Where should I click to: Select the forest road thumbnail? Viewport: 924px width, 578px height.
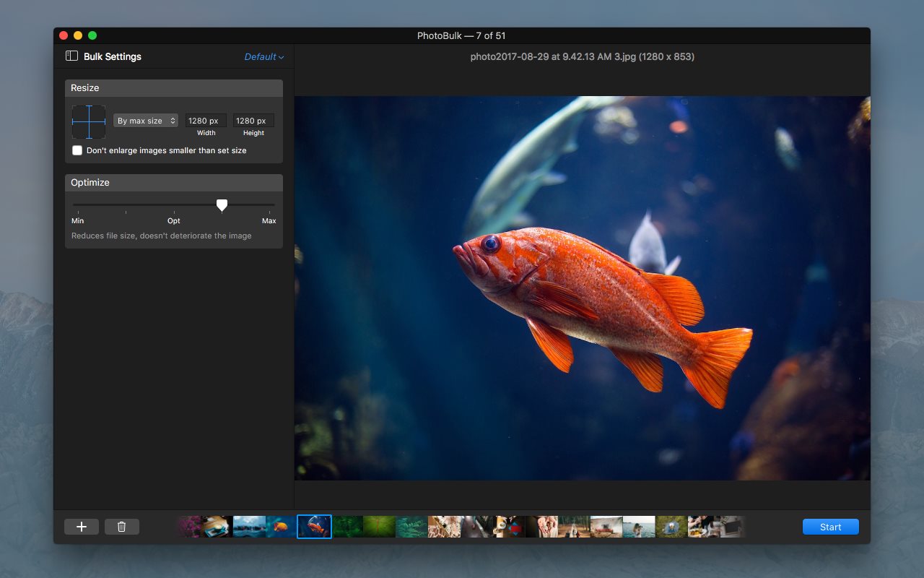(574, 527)
